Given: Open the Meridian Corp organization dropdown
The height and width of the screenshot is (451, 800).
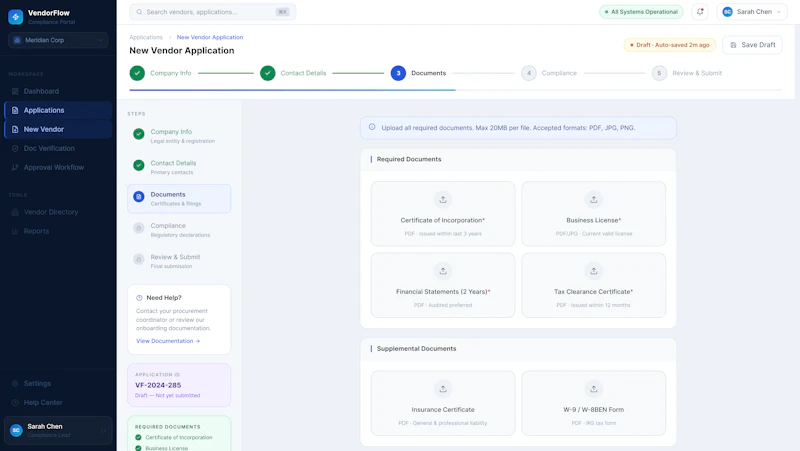Looking at the screenshot, I should [58, 40].
